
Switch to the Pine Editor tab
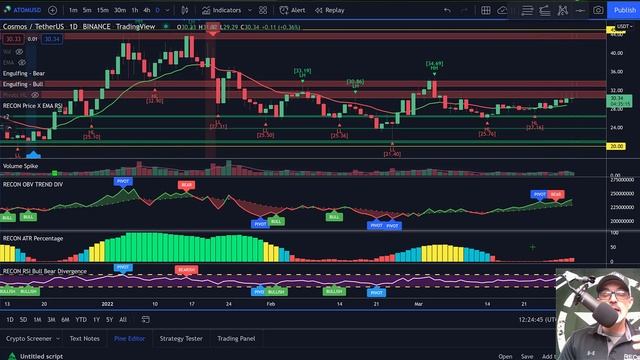click(129, 339)
